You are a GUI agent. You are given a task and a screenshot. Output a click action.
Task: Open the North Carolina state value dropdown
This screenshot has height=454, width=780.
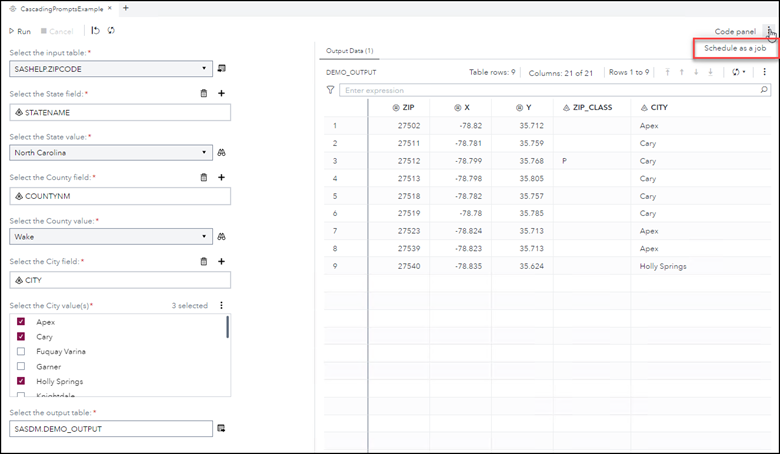[111, 153]
